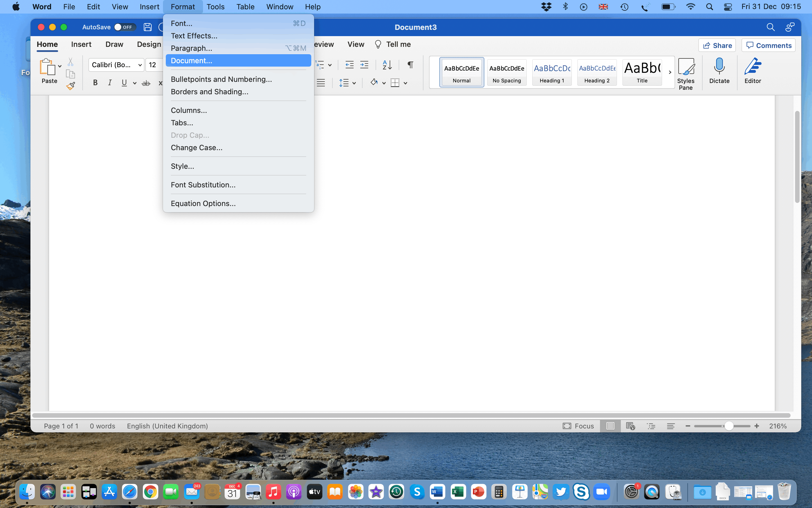
Task: Open underline style dropdown arrow
Action: pyautogui.click(x=134, y=83)
